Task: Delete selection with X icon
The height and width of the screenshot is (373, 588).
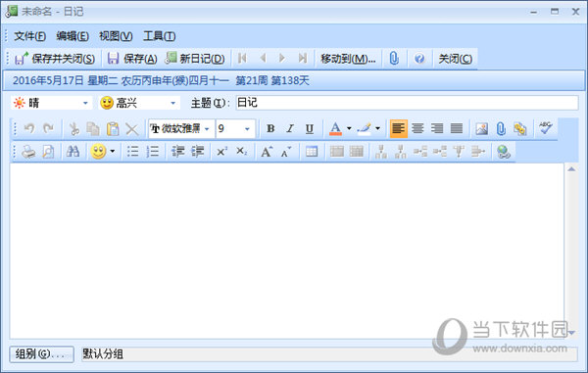Action: (132, 129)
